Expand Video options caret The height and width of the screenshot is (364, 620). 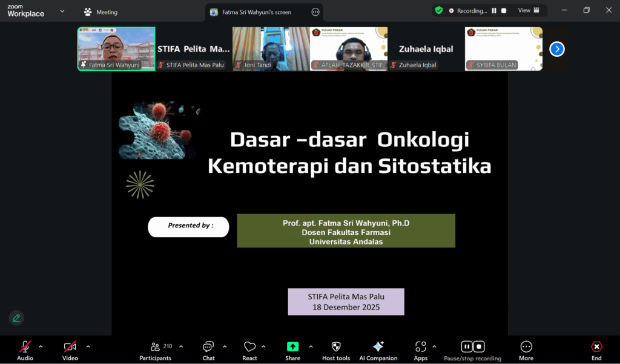(88, 346)
